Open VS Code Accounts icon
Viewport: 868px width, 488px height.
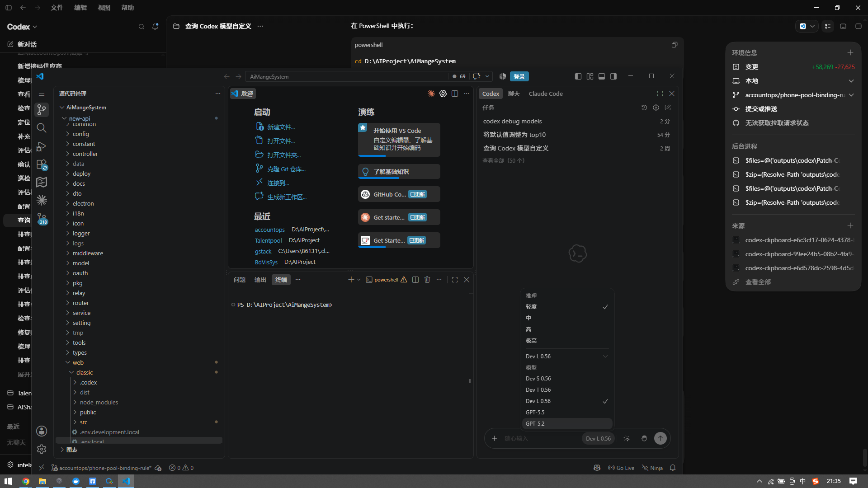pos(42,431)
